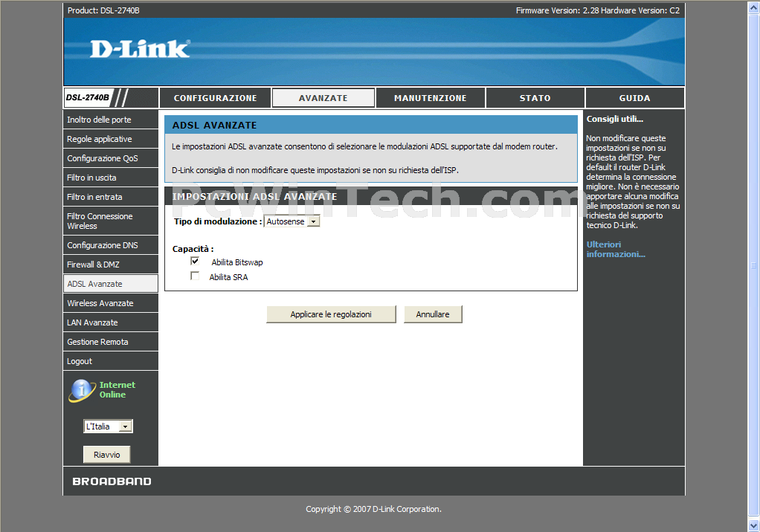Click the BROADBAND footer label
The height and width of the screenshot is (532, 760).
coord(112,481)
